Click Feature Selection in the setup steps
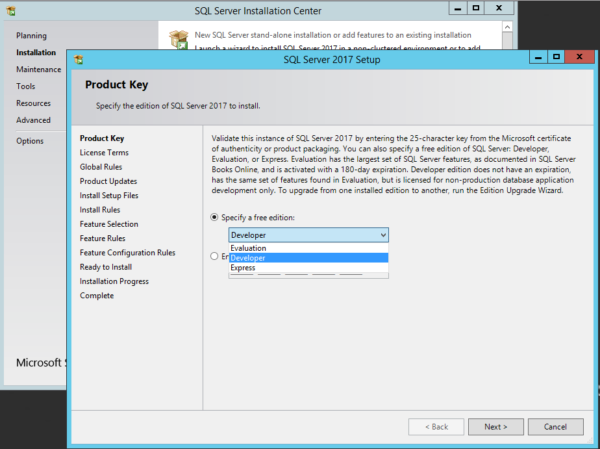 point(109,224)
